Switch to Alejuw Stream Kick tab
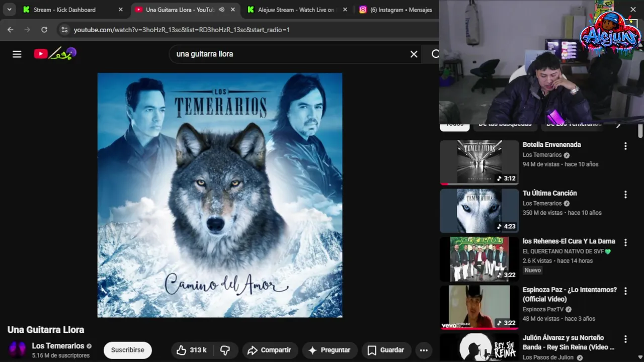 click(x=296, y=10)
